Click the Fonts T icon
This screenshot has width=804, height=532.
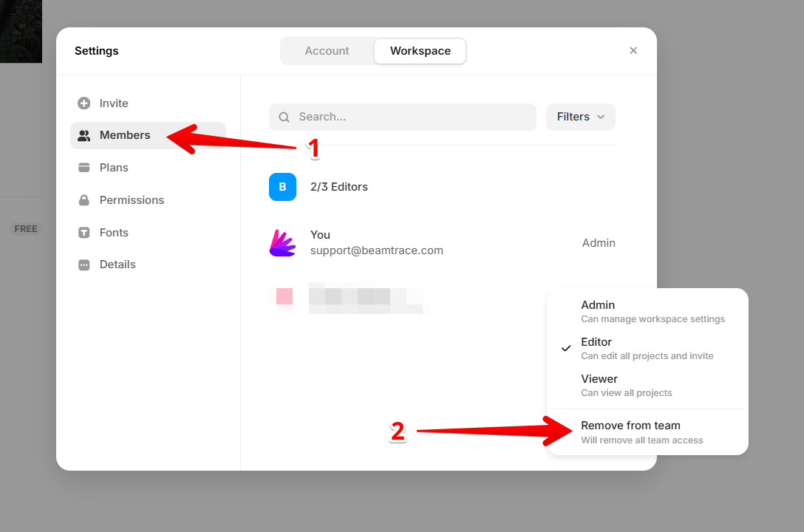click(84, 233)
